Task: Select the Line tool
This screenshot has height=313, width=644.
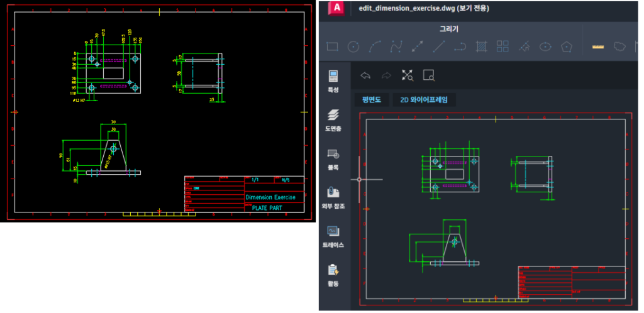Action: pos(439,47)
